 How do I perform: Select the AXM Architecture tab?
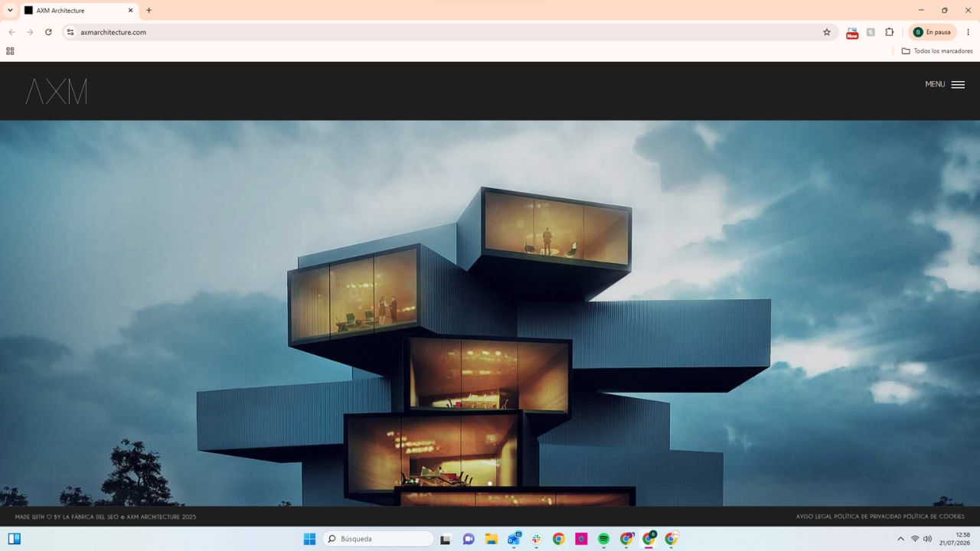78,11
